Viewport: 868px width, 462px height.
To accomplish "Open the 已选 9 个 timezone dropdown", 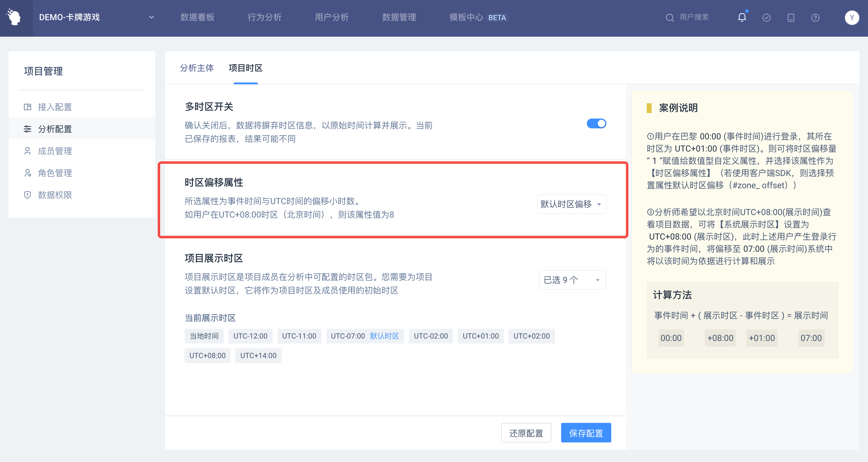I will tap(572, 280).
